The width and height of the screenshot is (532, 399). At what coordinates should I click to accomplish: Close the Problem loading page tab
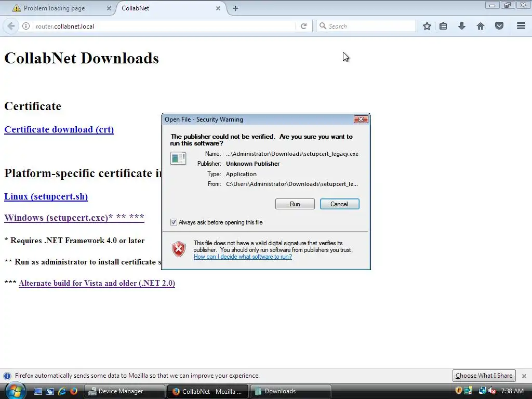pyautogui.click(x=109, y=8)
